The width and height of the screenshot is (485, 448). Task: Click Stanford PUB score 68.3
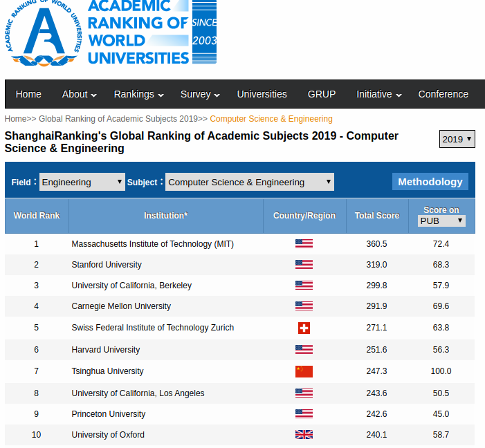pyautogui.click(x=441, y=265)
